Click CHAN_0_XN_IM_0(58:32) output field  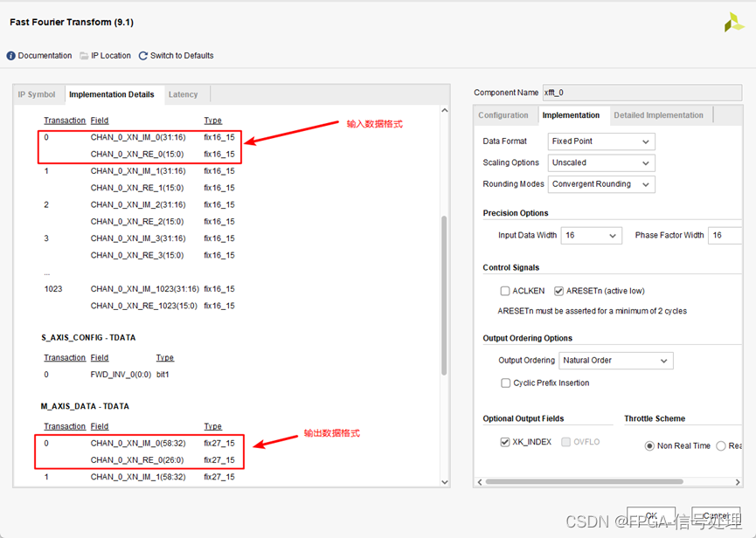(x=138, y=443)
